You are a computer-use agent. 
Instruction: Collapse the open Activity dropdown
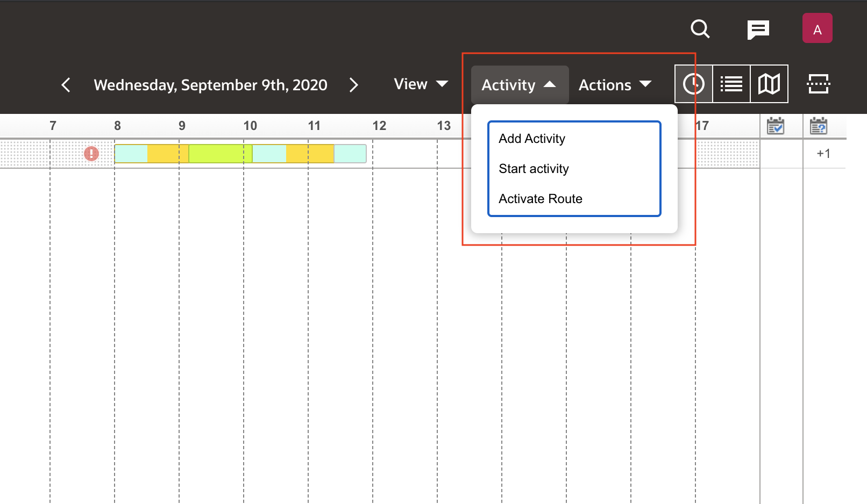[x=518, y=84]
